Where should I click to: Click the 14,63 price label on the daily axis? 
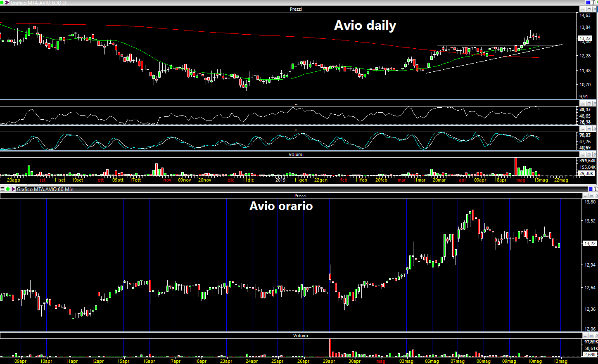[585, 15]
